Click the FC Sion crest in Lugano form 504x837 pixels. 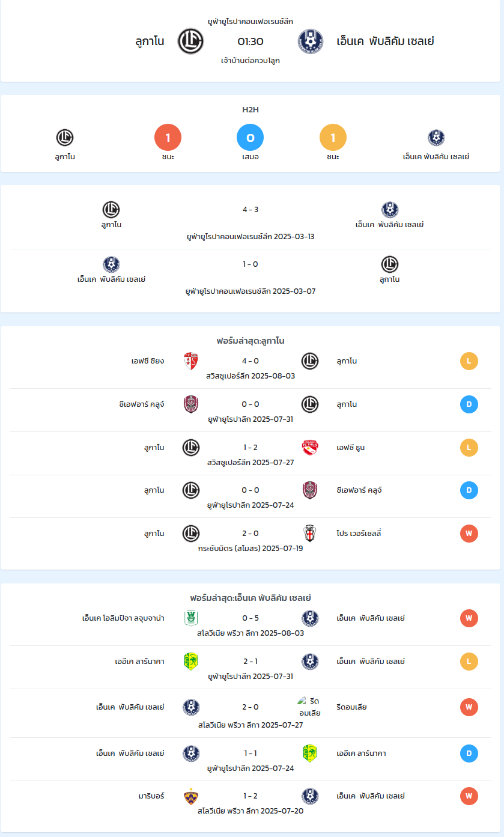pos(191,361)
